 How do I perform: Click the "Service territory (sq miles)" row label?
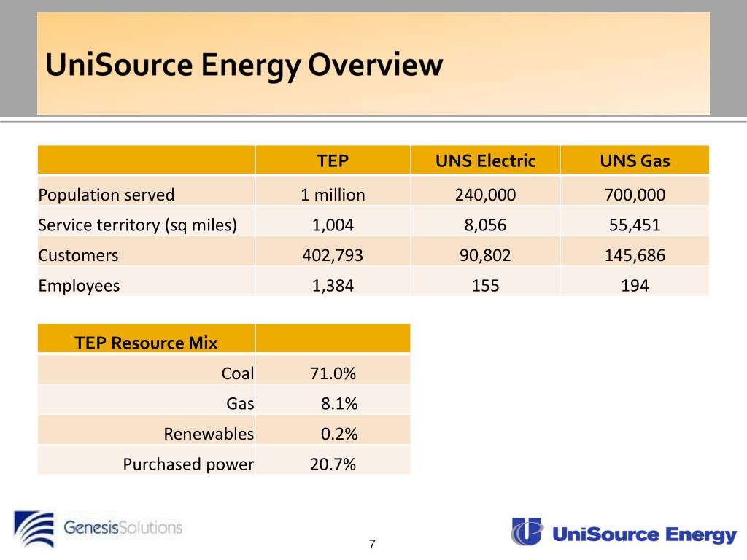pyautogui.click(x=137, y=225)
